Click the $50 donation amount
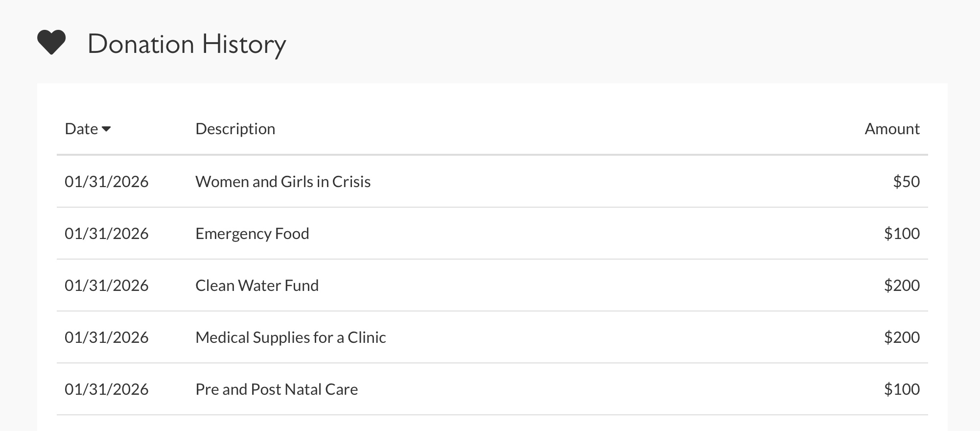 [x=906, y=182]
